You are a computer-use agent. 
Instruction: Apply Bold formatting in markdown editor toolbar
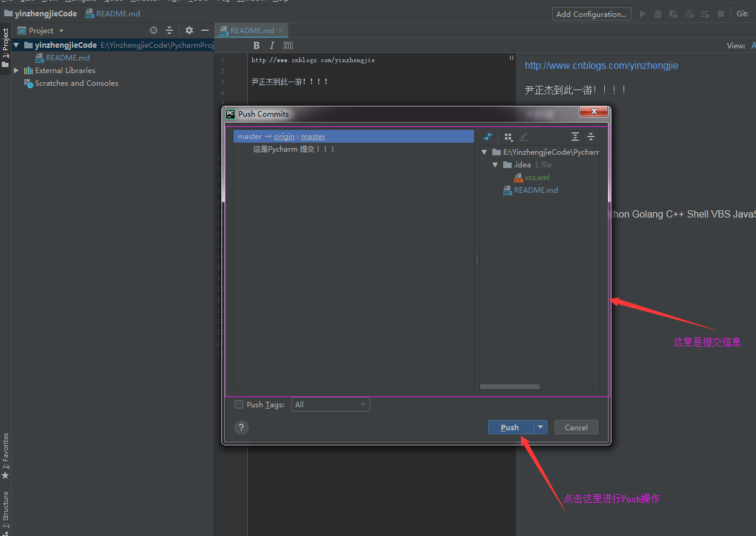tap(256, 45)
